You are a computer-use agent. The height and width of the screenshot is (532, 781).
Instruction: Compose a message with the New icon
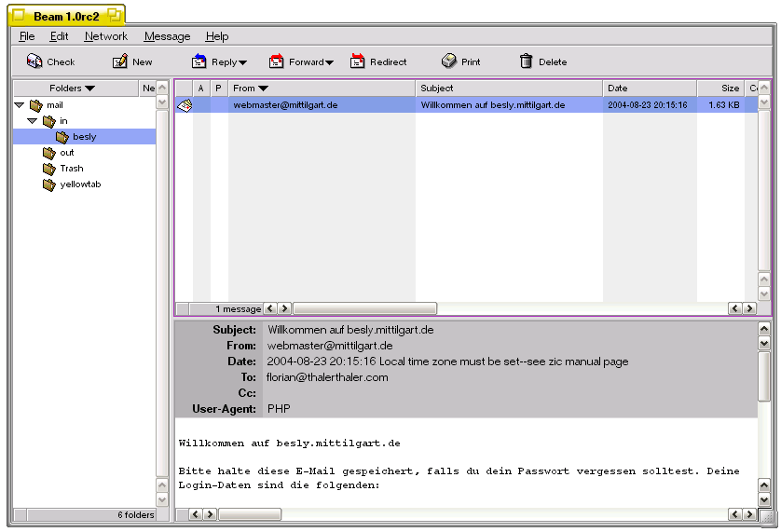click(x=120, y=61)
